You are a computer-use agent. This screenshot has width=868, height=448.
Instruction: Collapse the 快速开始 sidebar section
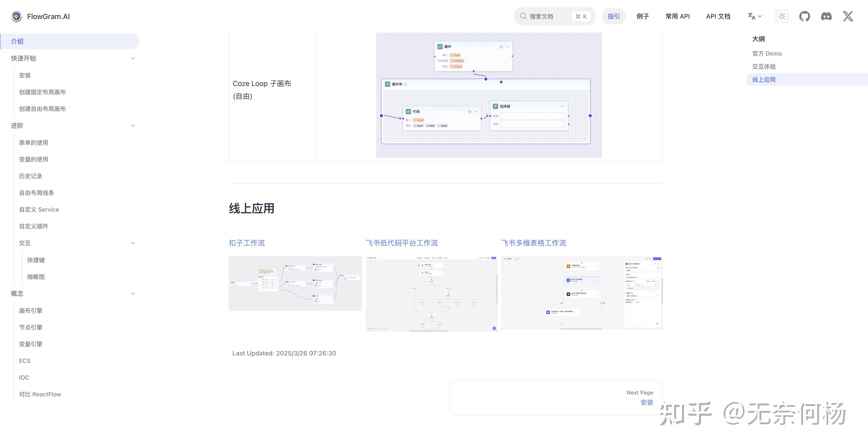coord(133,58)
